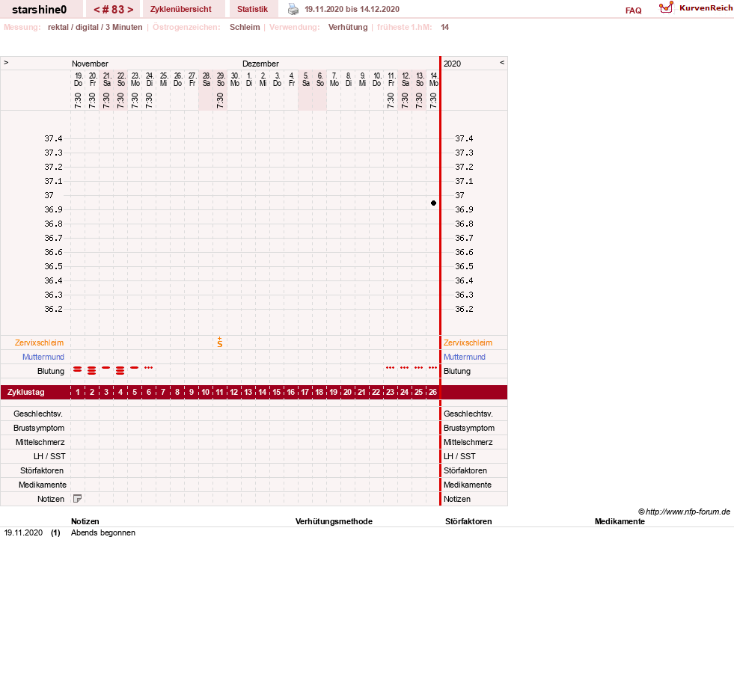Collapse chart with right '<' arrow

click(x=502, y=62)
